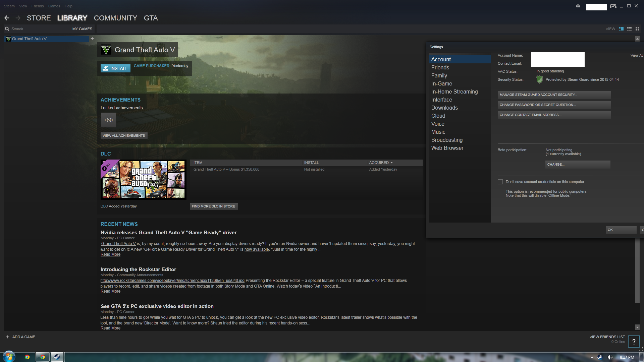
Task: Open the View menu
Action: click(23, 6)
